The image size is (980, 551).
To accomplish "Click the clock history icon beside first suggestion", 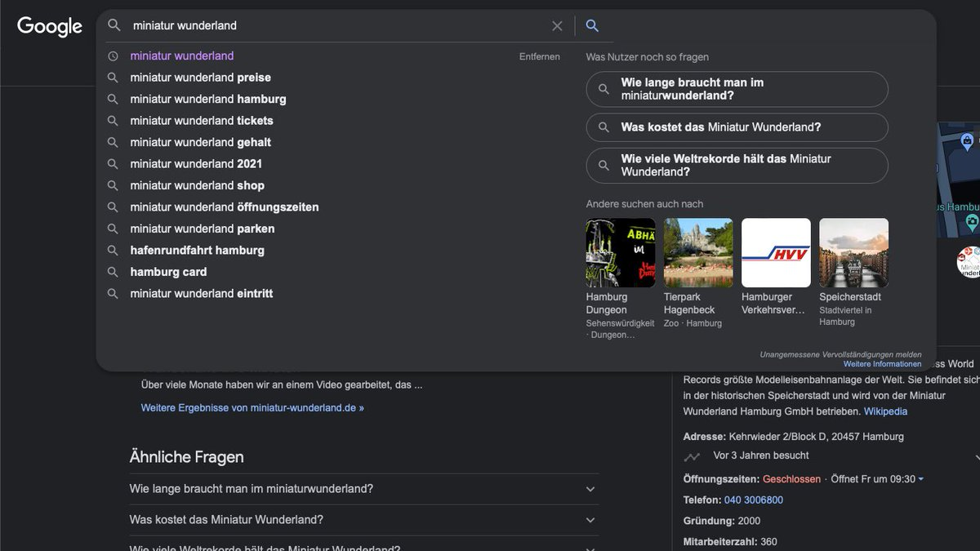I will [113, 56].
